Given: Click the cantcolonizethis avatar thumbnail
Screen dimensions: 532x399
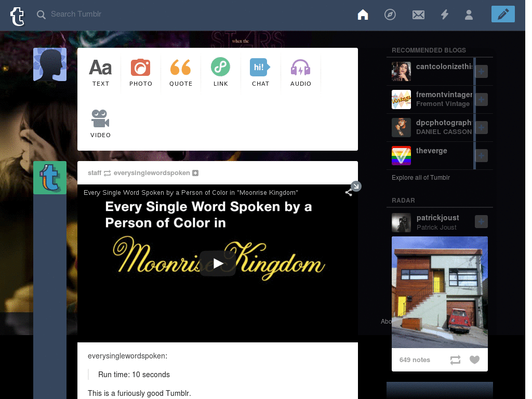Looking at the screenshot, I should (x=401, y=71).
